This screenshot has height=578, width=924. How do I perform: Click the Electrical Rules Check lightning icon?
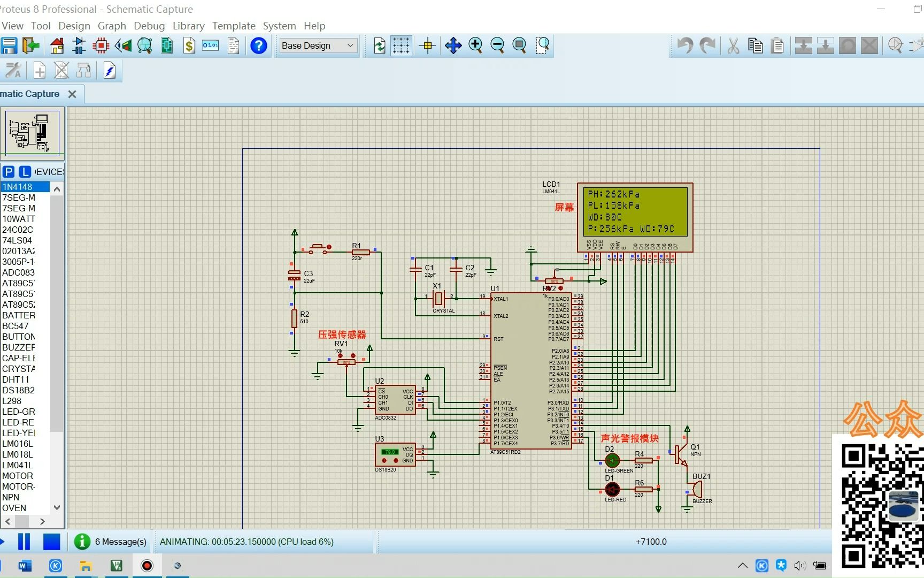click(110, 70)
